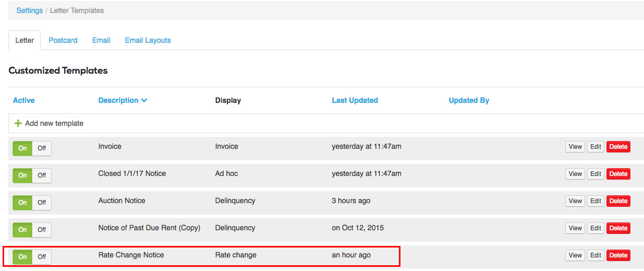The width and height of the screenshot is (644, 271).
Task: Select the Email tab
Action: (101, 40)
